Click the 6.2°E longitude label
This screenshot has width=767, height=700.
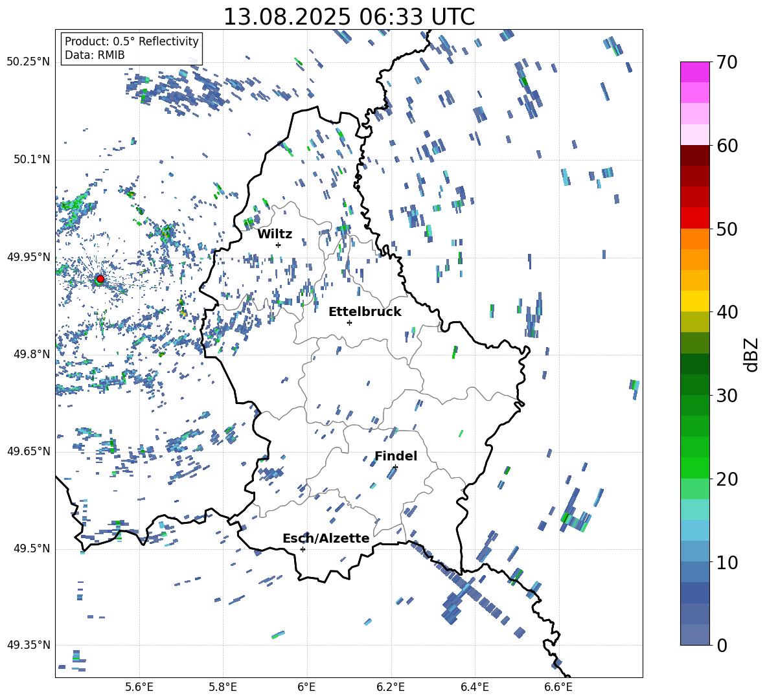click(x=391, y=687)
